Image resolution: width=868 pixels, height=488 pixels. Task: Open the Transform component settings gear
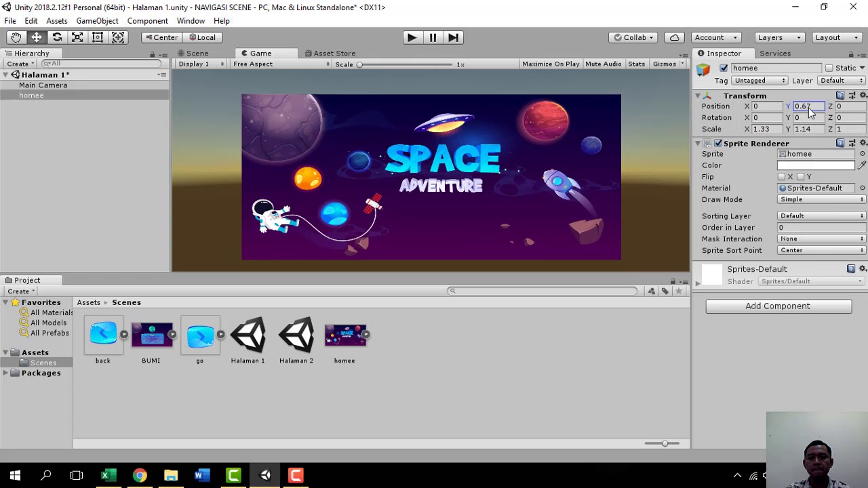(863, 96)
